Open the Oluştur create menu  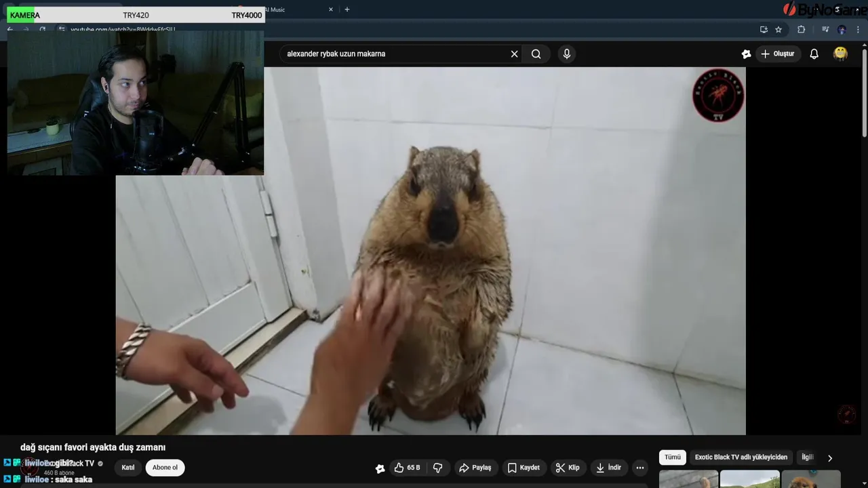(x=777, y=54)
